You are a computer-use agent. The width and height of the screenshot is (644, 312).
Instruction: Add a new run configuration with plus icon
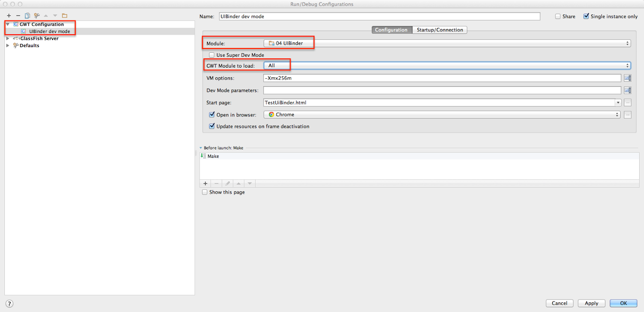[x=9, y=16]
